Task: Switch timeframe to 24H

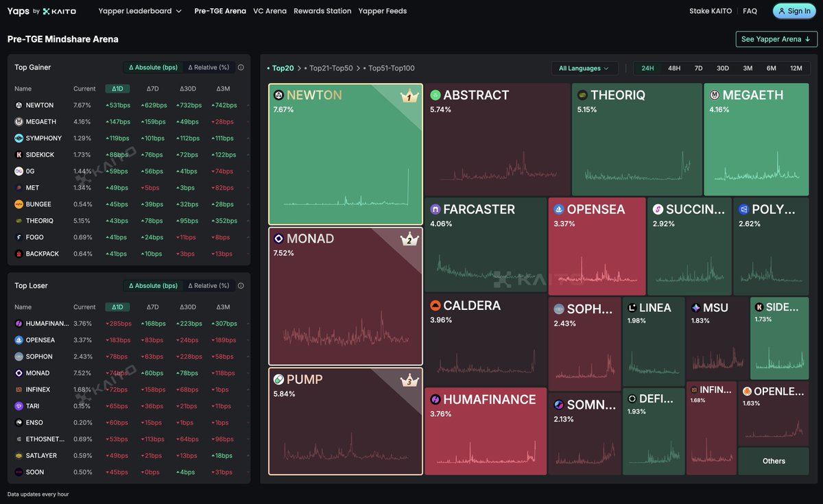Action: coord(647,69)
